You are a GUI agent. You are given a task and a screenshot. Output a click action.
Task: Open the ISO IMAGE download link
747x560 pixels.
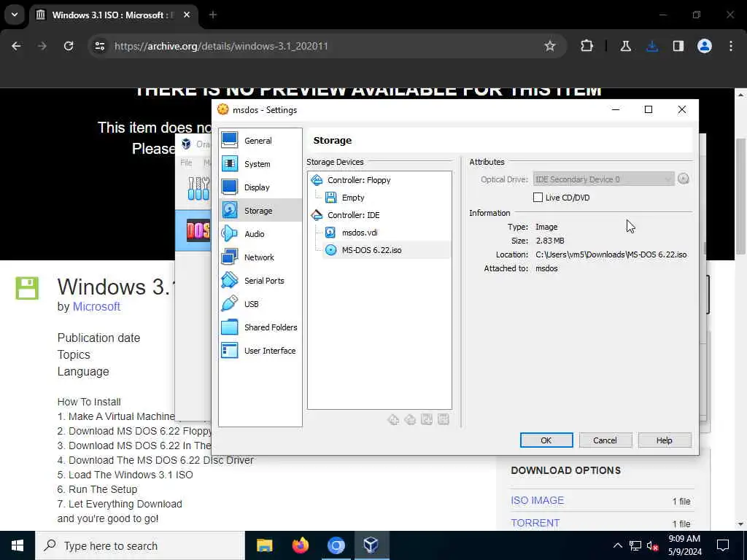(537, 500)
